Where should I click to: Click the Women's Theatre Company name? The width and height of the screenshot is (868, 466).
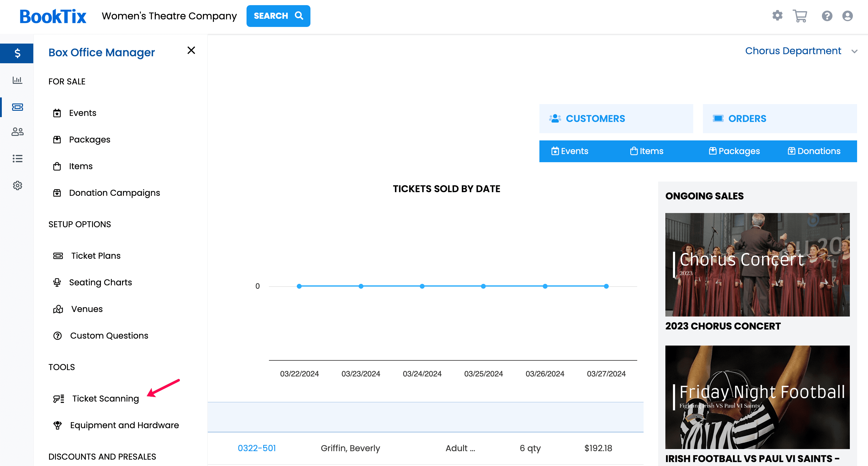click(170, 16)
